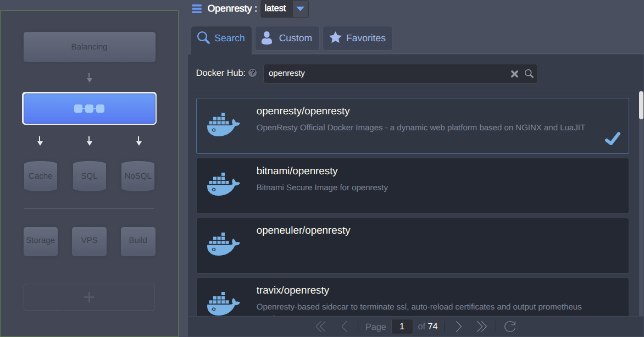This screenshot has height=337, width=644.
Task: Open the latest version dropdown
Action: click(x=299, y=8)
